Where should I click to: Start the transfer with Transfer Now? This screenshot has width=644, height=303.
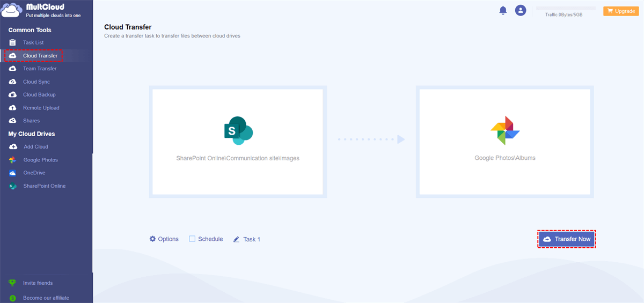(x=567, y=239)
